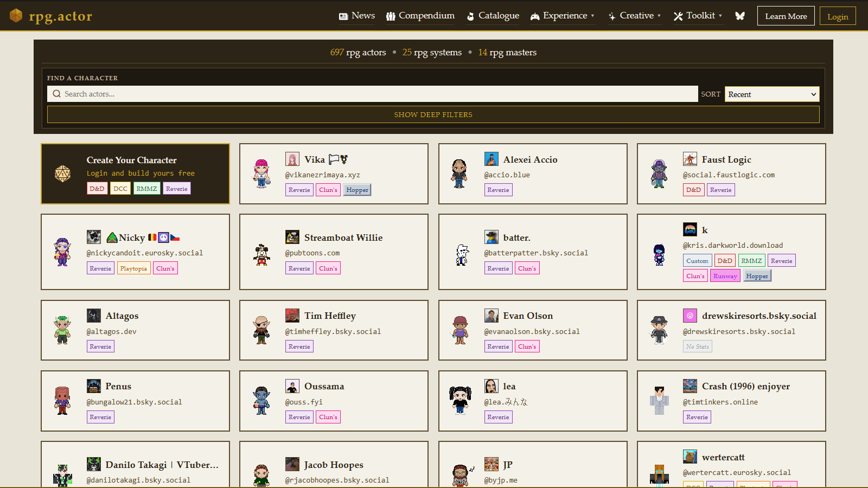The image size is (868, 488).
Task: Click the search magnifier icon
Action: pyautogui.click(x=56, y=94)
